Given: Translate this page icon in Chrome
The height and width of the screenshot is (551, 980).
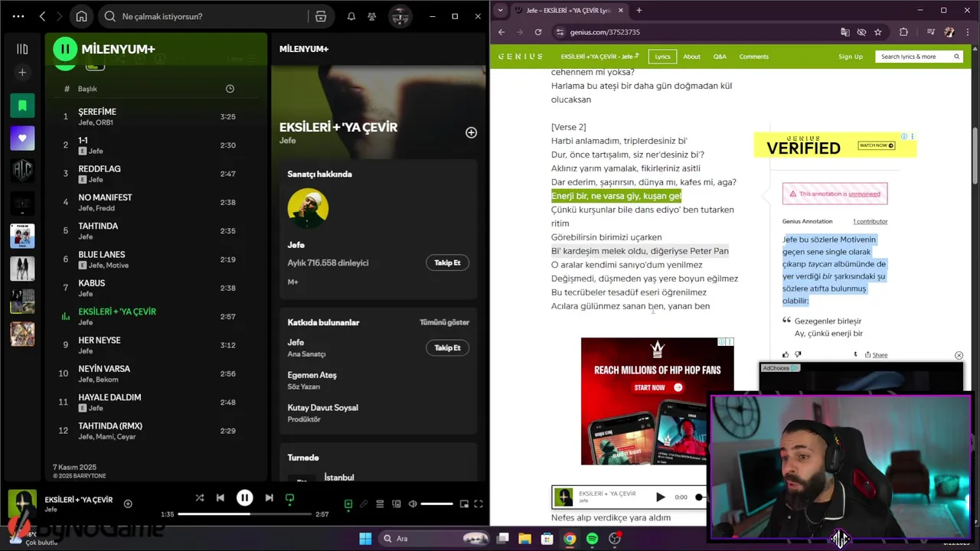Looking at the screenshot, I should click(845, 32).
